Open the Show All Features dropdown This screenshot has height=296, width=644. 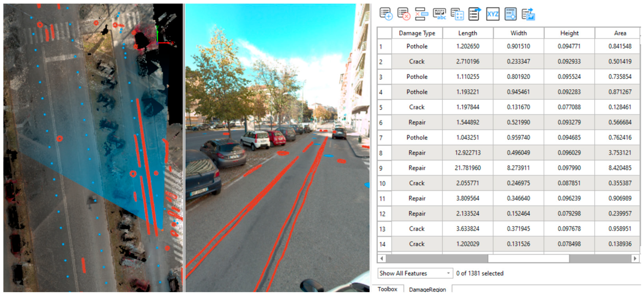pos(415,273)
